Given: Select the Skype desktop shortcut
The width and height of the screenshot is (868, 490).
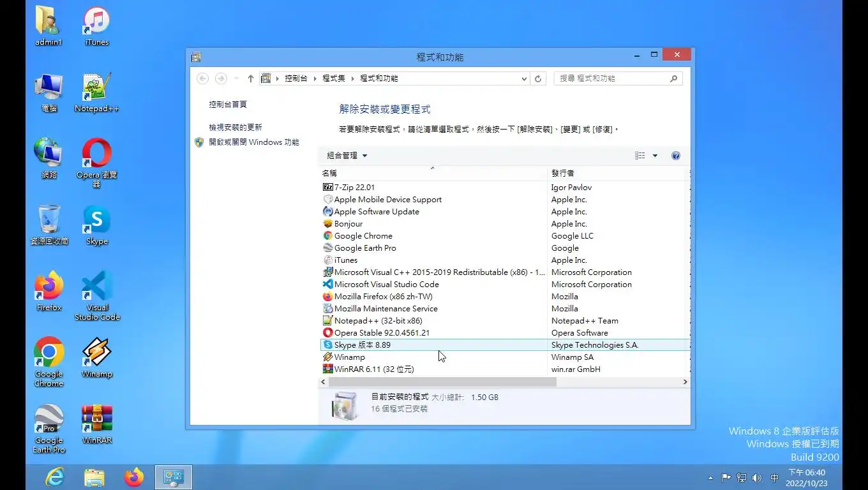Looking at the screenshot, I should [97, 225].
